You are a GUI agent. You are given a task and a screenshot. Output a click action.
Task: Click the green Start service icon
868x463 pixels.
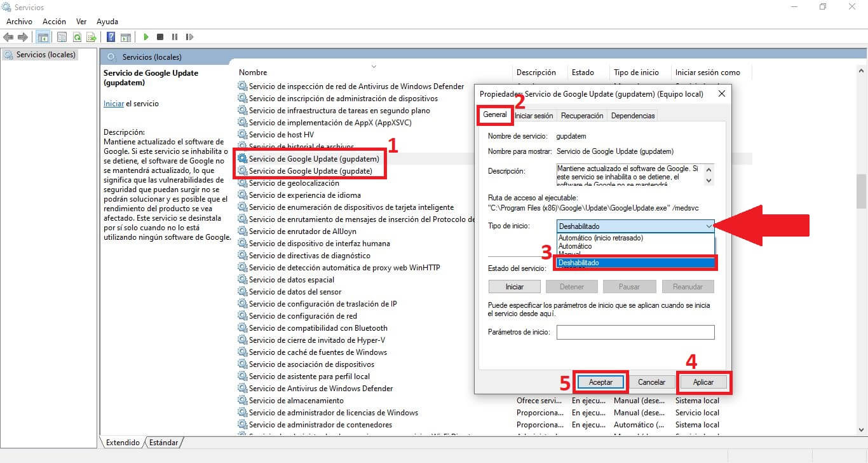point(146,37)
